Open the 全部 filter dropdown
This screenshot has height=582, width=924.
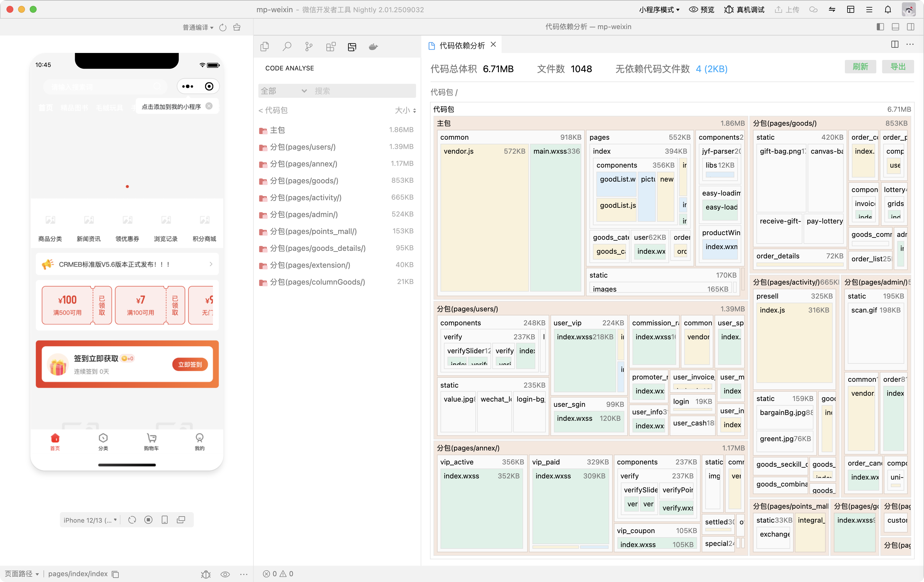pos(283,91)
